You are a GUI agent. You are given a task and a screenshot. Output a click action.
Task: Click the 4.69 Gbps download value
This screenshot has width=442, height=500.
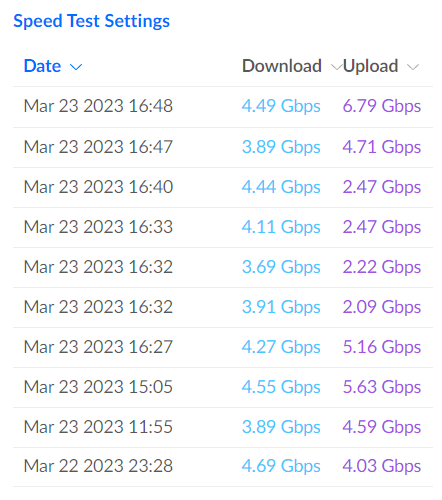click(281, 466)
